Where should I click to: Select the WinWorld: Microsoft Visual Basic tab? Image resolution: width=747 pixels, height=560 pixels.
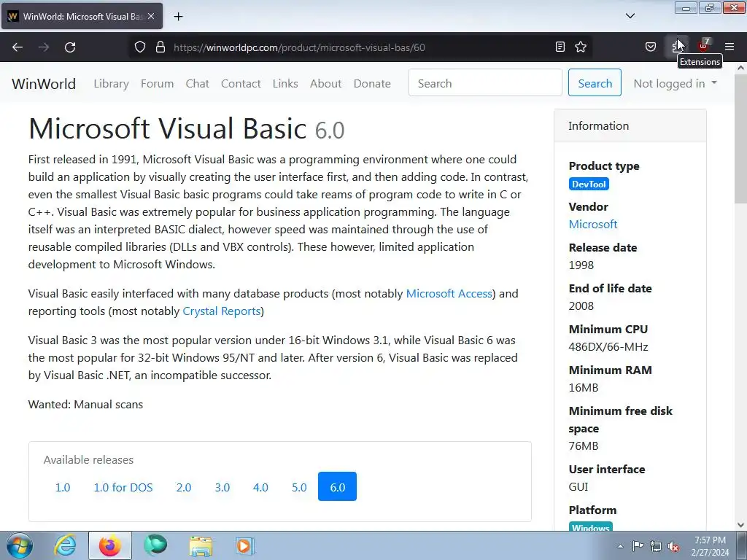(82, 16)
